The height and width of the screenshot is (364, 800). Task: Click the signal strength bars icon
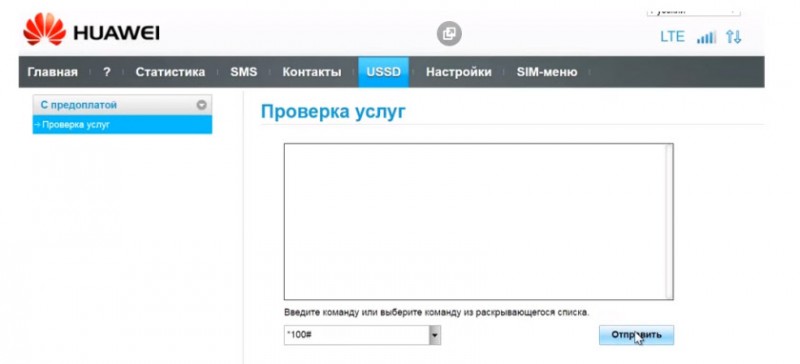(x=707, y=37)
